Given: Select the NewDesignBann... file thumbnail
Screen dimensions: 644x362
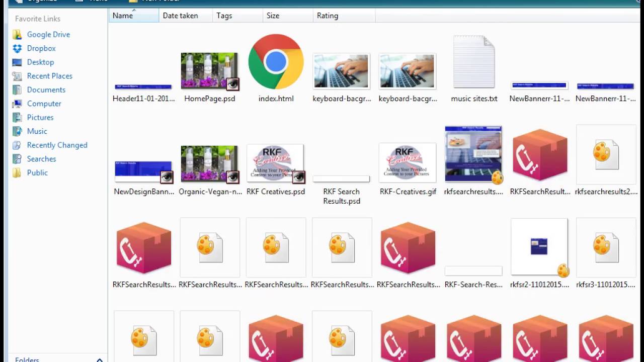Looking at the screenshot, I should [x=143, y=171].
